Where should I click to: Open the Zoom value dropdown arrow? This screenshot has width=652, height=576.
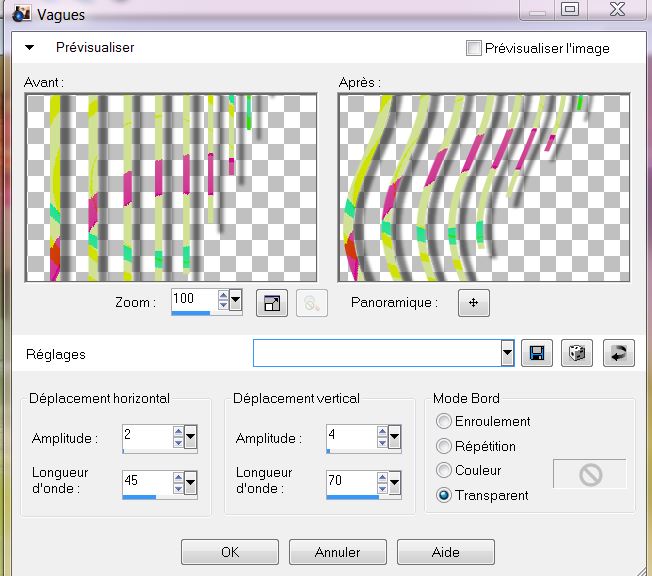click(x=236, y=299)
